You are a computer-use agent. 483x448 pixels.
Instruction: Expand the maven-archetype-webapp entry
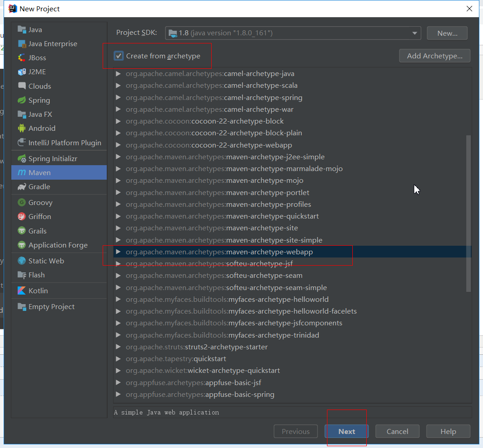(x=118, y=252)
